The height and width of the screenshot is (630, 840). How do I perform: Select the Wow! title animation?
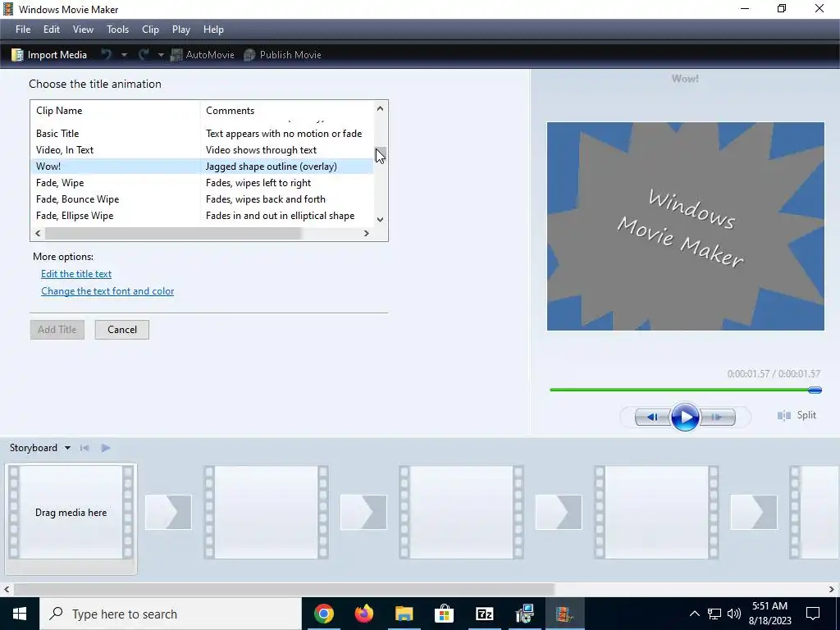(x=202, y=166)
